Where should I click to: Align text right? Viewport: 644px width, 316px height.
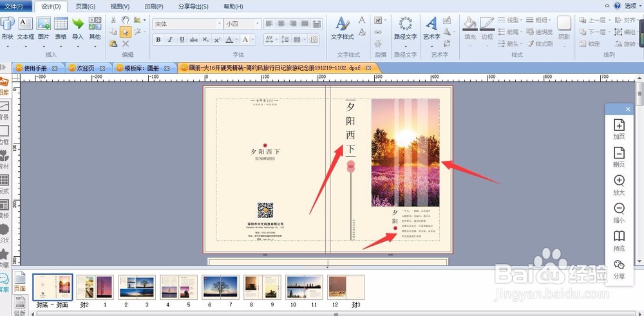point(293,24)
